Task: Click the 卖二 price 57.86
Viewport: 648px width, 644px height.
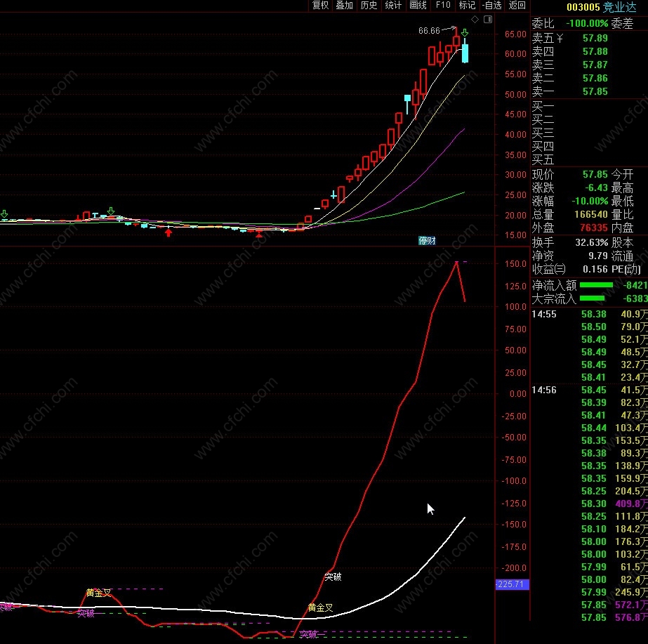Action: click(x=595, y=78)
